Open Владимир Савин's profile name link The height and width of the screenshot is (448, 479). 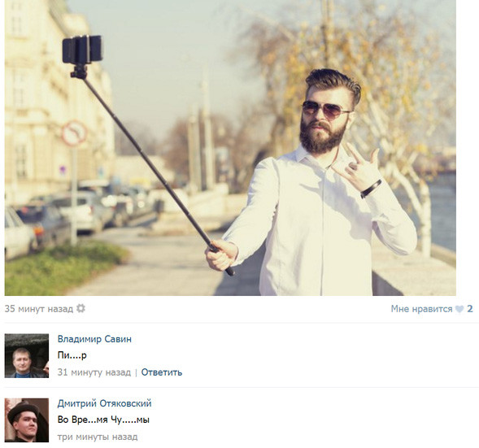[x=94, y=339]
